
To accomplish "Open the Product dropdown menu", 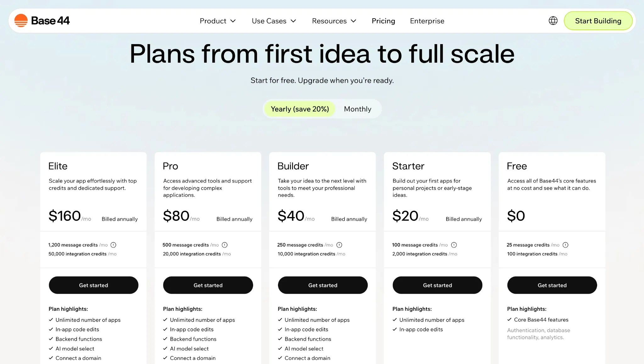I will [218, 21].
